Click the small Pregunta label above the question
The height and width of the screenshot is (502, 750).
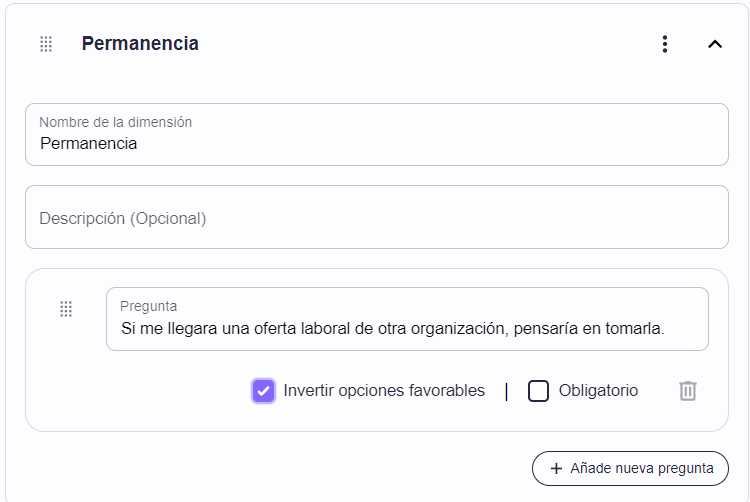(148, 306)
